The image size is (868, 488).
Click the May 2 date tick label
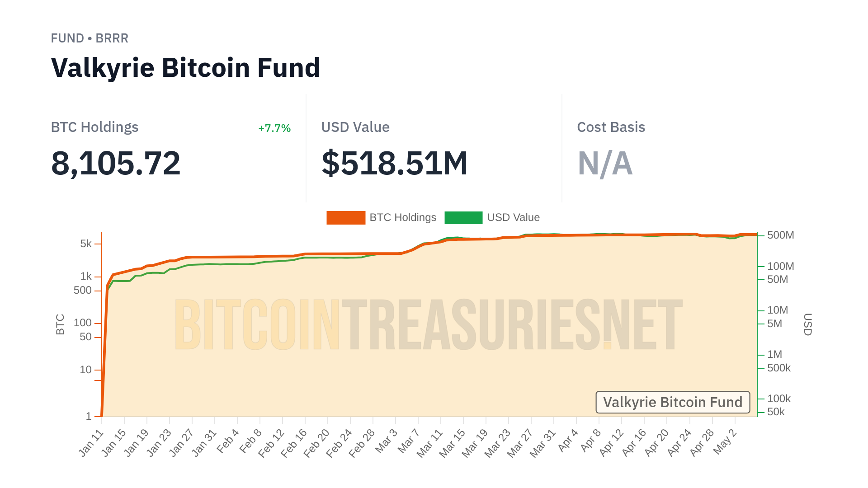725,442
